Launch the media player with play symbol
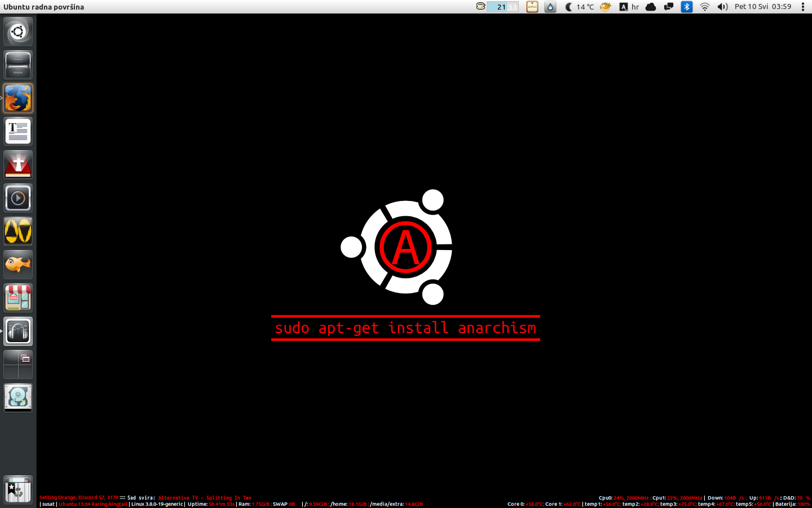 coord(18,198)
